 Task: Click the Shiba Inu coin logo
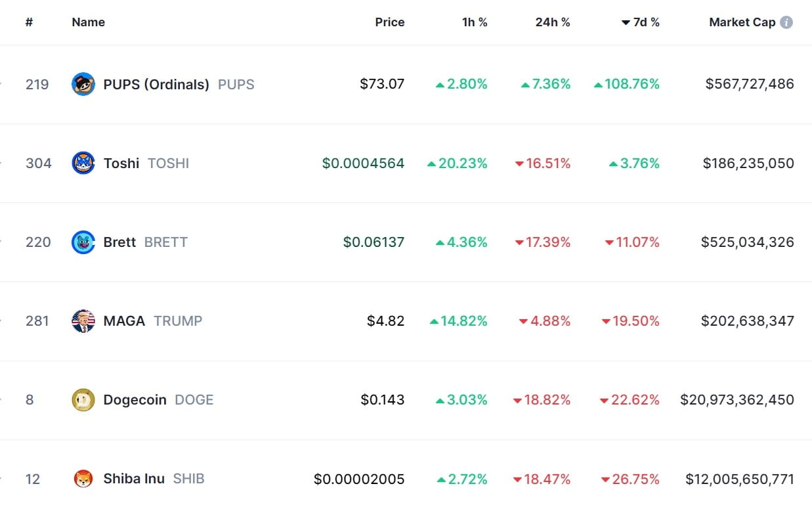[x=83, y=479]
